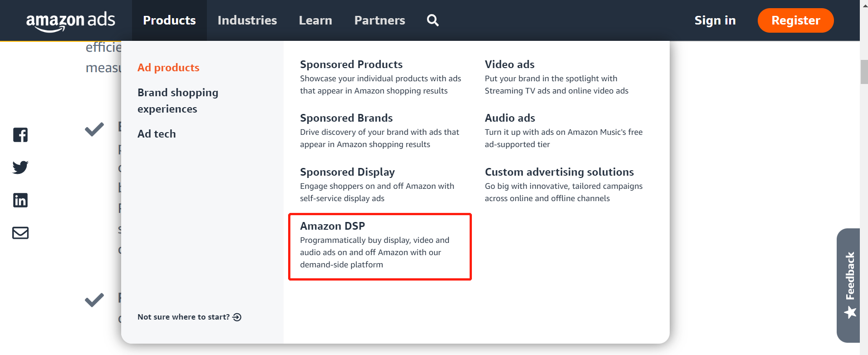Share on LinkedIn icon
Viewport: 868px width, 355px height.
(x=20, y=200)
